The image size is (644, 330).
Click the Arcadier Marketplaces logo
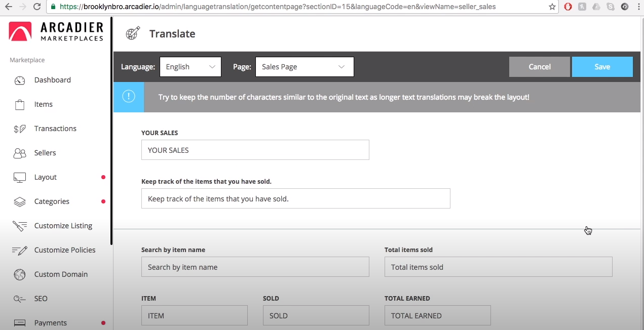point(56,31)
